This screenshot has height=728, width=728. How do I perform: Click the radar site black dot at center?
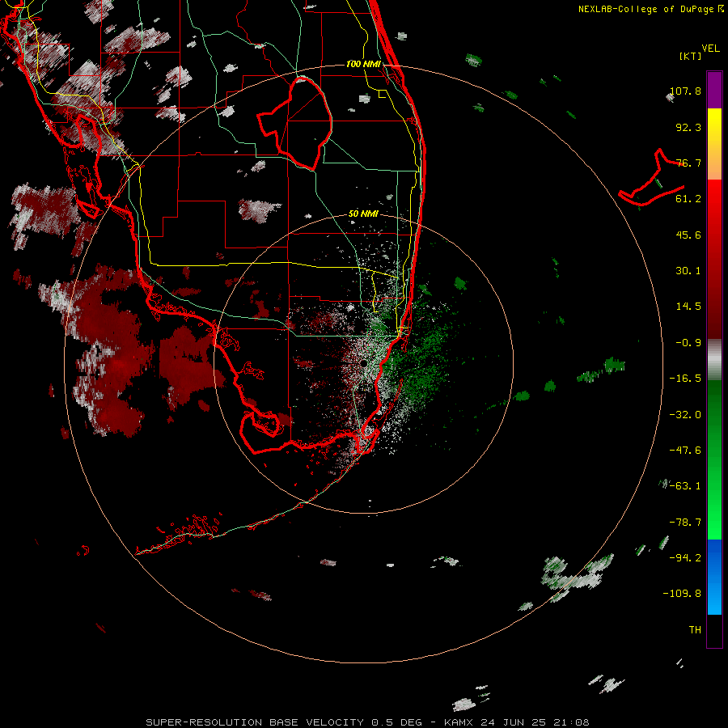[363, 362]
